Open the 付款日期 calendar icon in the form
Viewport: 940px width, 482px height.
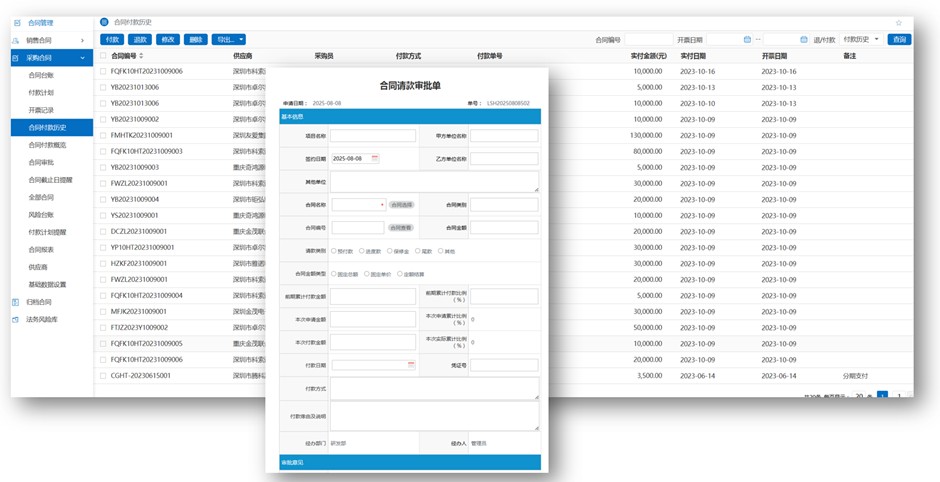[x=411, y=364]
